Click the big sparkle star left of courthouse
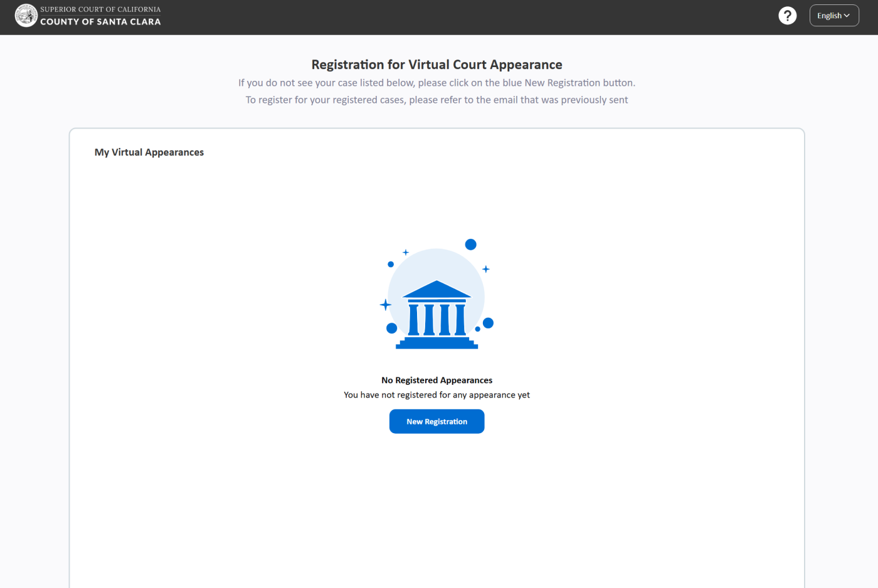This screenshot has width=878, height=588. [x=386, y=305]
